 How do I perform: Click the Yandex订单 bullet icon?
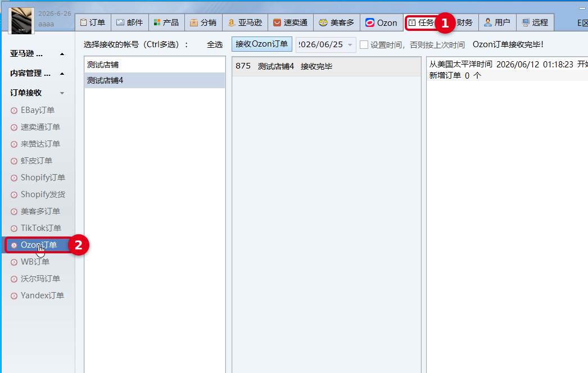(x=14, y=296)
